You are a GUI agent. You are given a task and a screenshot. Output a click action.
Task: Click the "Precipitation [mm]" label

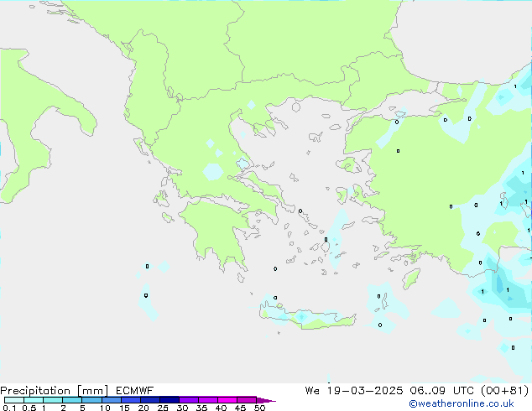[55, 391]
